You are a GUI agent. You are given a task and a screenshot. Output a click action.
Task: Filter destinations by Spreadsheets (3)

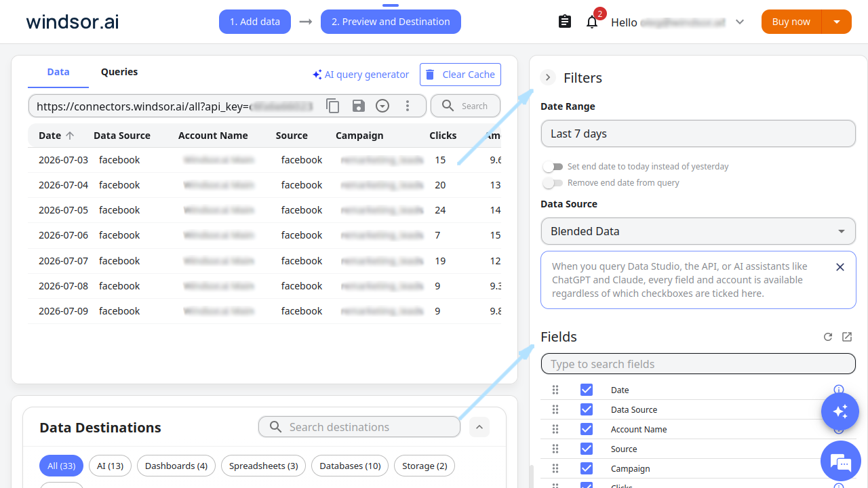[x=264, y=466]
